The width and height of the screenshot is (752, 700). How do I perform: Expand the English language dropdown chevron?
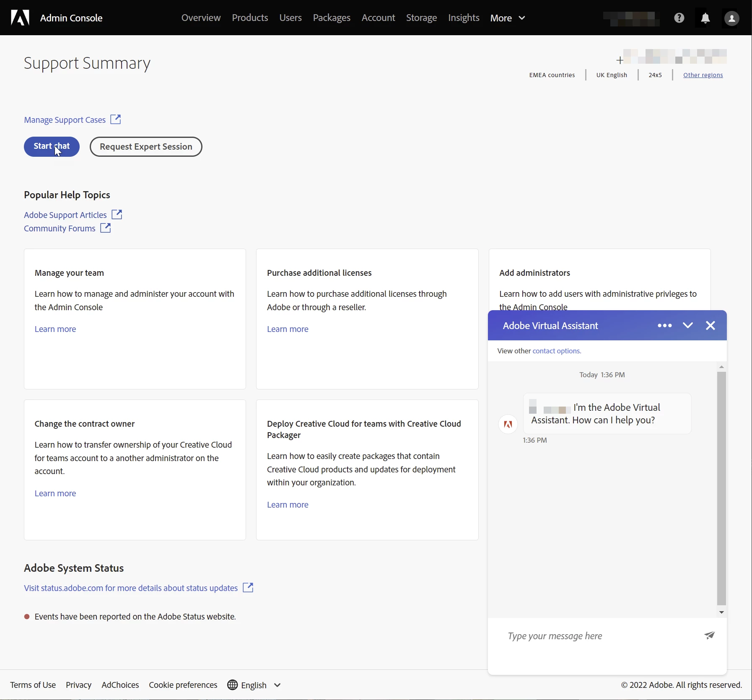pyautogui.click(x=277, y=685)
